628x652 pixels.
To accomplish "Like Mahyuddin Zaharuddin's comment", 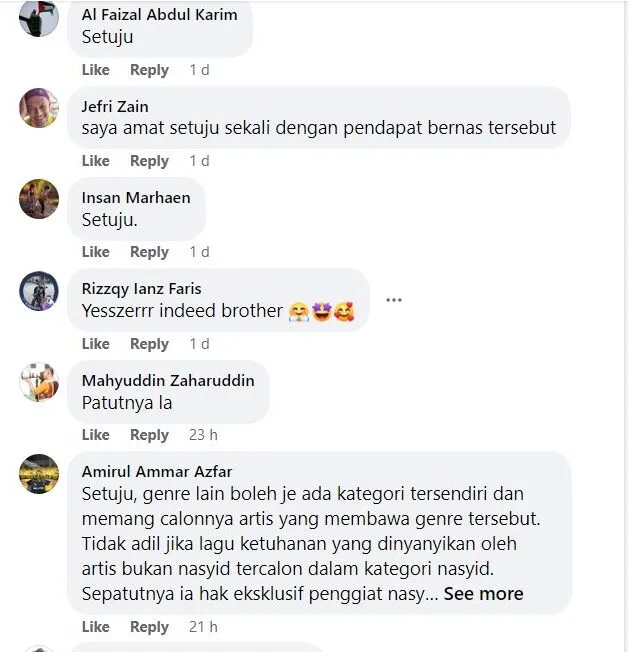I will click(x=96, y=435).
